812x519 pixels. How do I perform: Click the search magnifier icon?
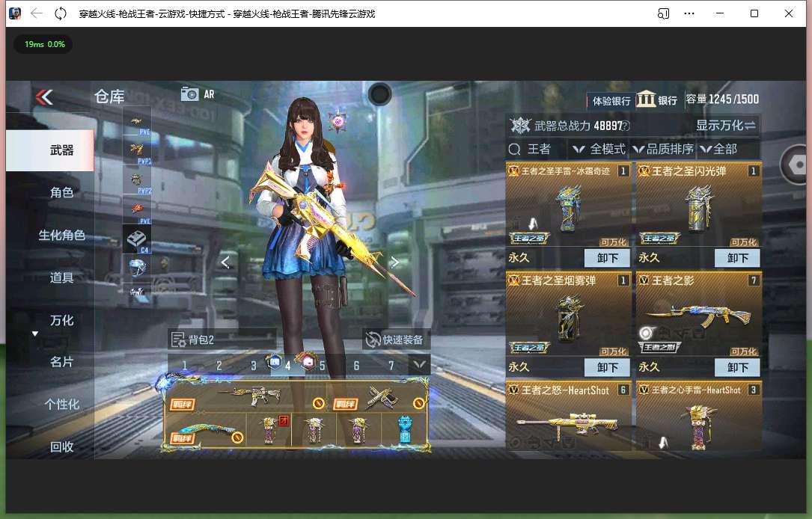coord(514,150)
